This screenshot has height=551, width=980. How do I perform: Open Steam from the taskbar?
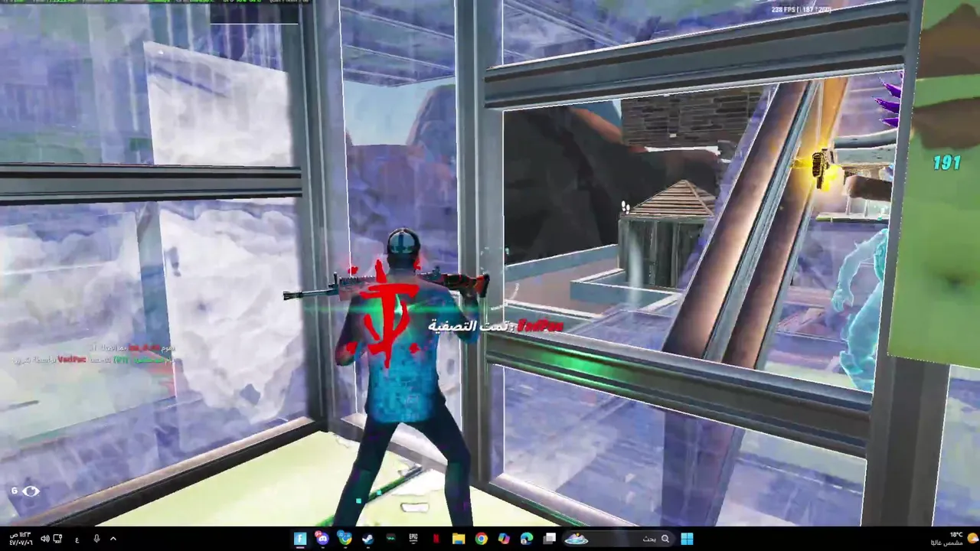(368, 539)
